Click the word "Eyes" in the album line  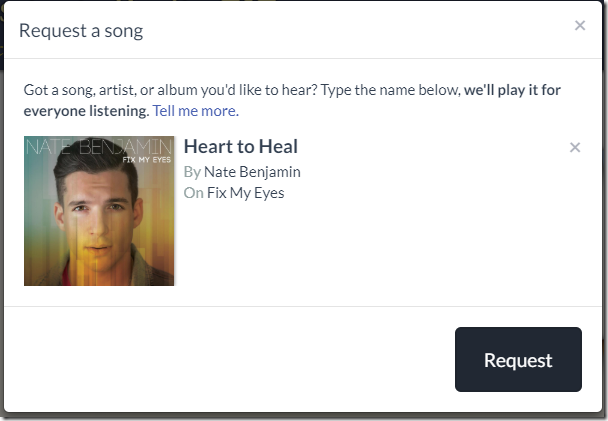(x=268, y=193)
